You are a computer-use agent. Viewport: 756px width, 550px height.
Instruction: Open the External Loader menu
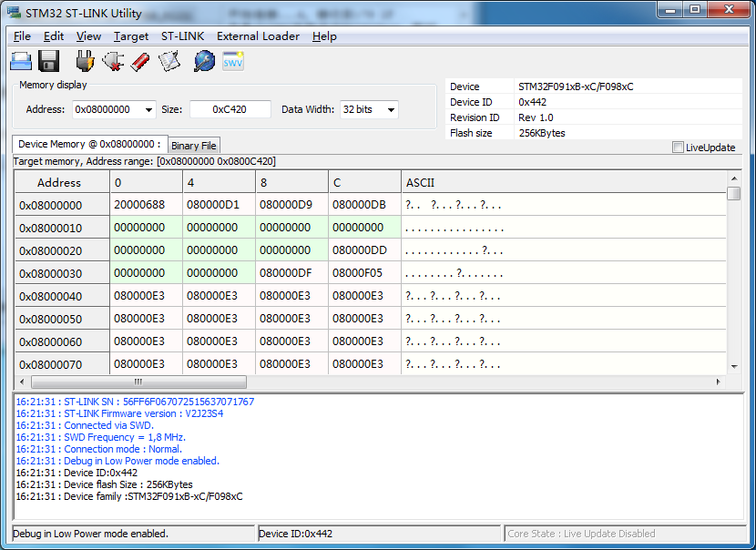258,36
